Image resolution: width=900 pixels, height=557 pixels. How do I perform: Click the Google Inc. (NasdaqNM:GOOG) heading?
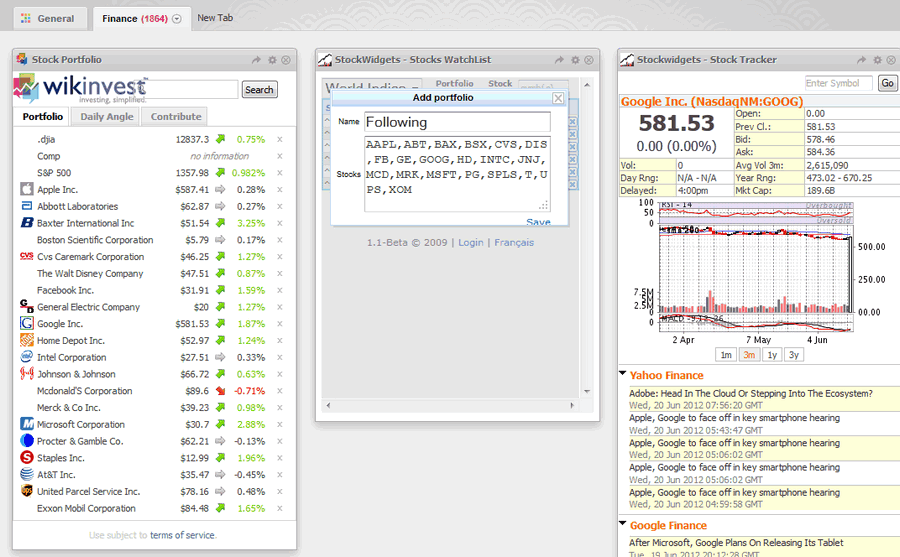[712, 102]
